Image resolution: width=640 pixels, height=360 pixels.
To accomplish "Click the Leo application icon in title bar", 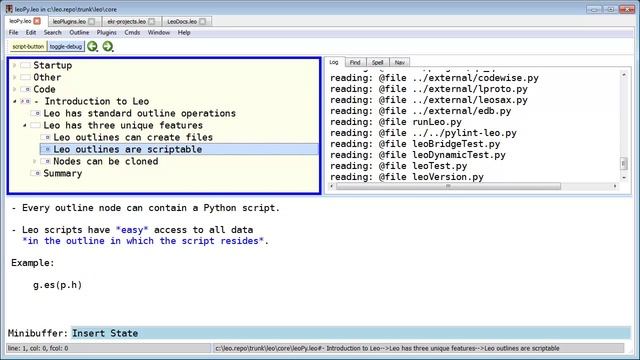I will (9, 9).
